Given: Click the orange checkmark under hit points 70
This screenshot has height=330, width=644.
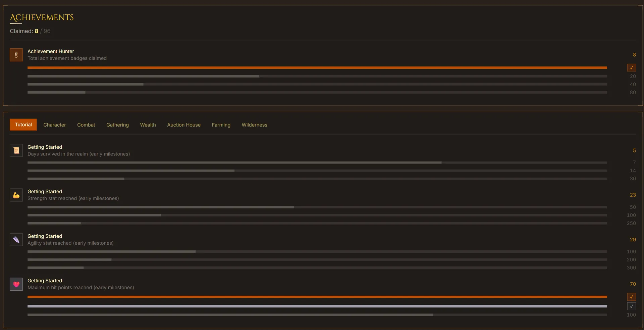Looking at the screenshot, I should (632, 297).
